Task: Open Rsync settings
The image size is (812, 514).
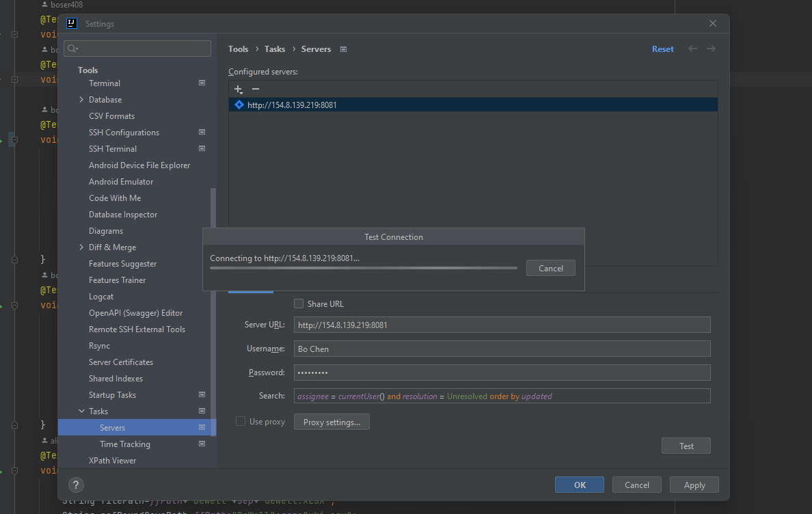Action: click(x=99, y=346)
